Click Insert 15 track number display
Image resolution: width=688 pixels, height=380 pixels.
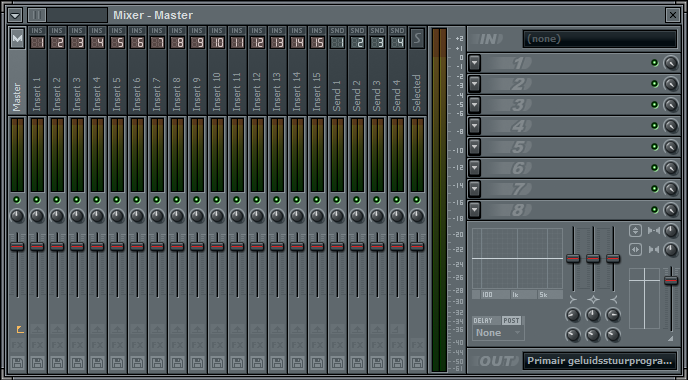coord(317,43)
